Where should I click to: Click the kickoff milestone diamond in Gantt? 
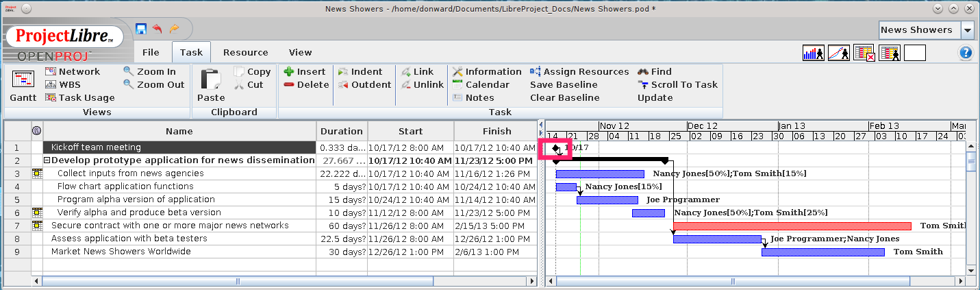coord(555,147)
